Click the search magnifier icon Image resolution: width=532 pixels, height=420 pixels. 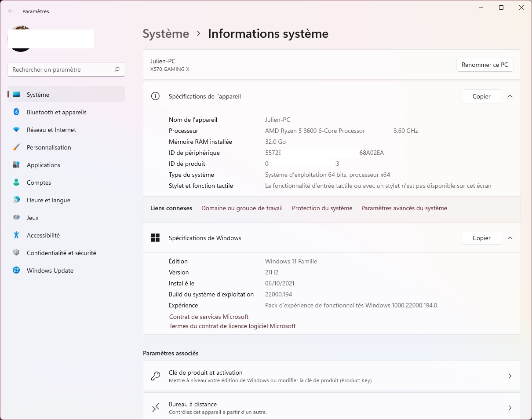pos(117,69)
